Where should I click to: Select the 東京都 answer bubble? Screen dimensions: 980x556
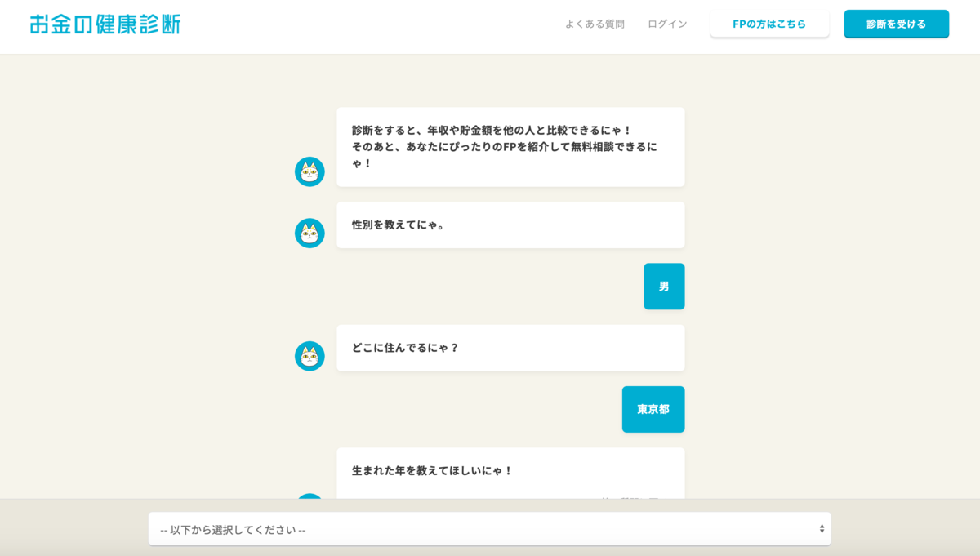(x=653, y=409)
